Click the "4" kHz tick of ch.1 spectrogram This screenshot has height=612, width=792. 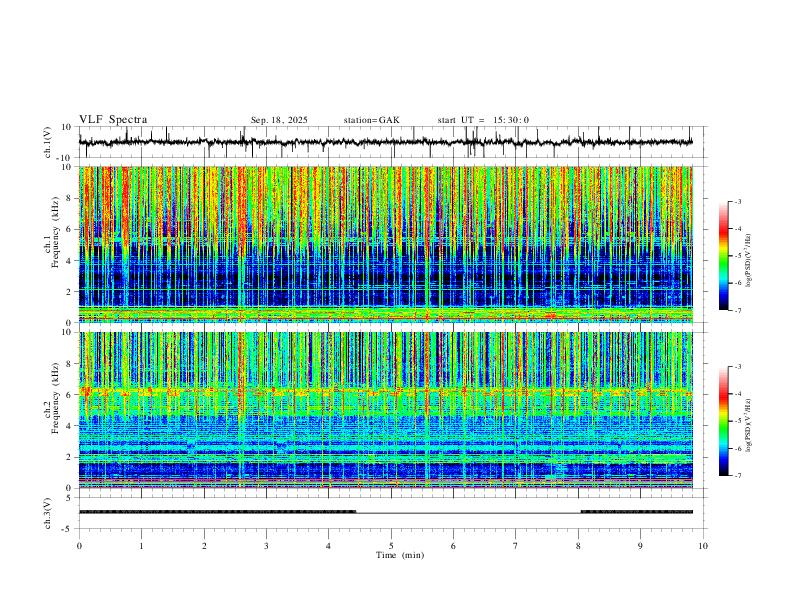pos(68,261)
